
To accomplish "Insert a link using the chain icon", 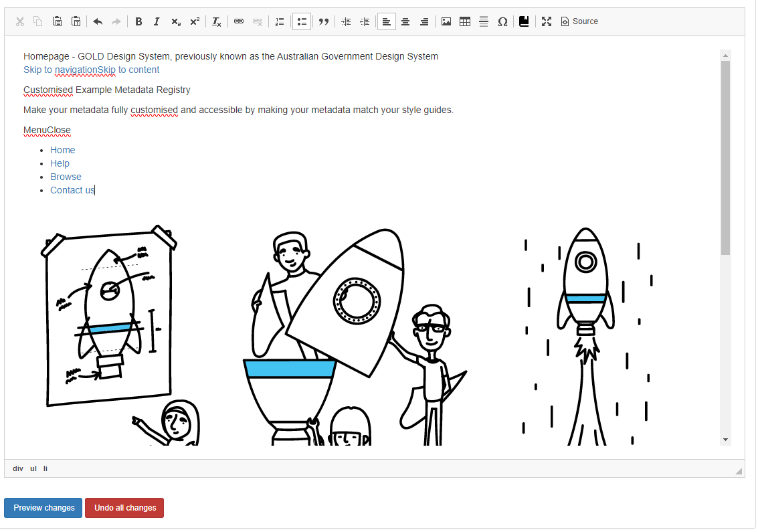I will [239, 21].
